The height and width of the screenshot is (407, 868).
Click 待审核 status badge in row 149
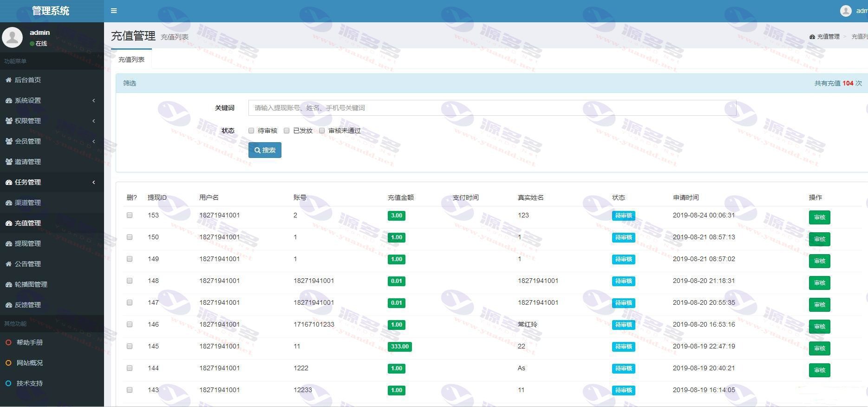623,259
